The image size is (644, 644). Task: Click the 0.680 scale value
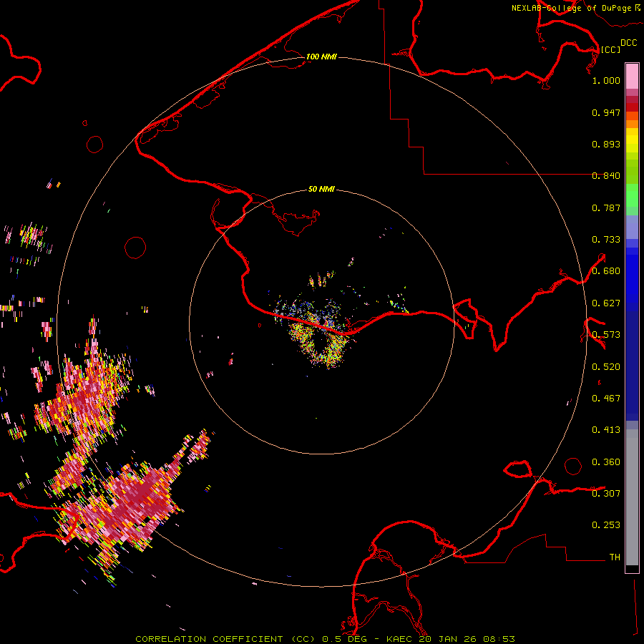point(606,271)
